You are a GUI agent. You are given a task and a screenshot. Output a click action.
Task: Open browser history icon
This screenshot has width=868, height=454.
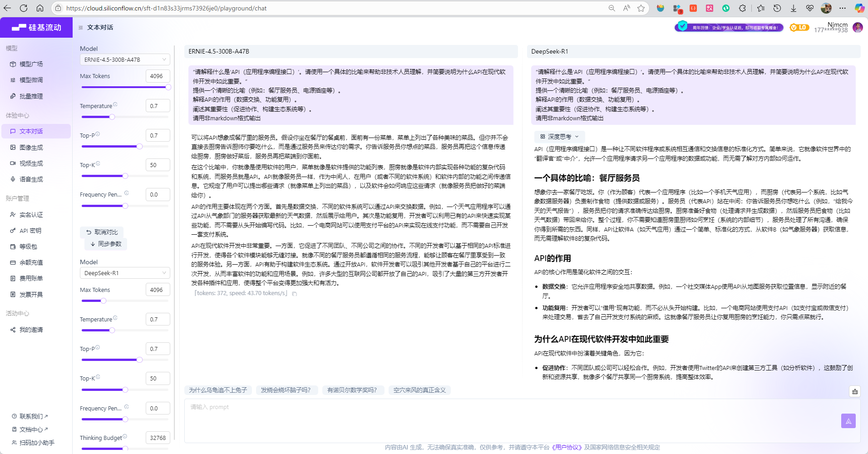777,8
